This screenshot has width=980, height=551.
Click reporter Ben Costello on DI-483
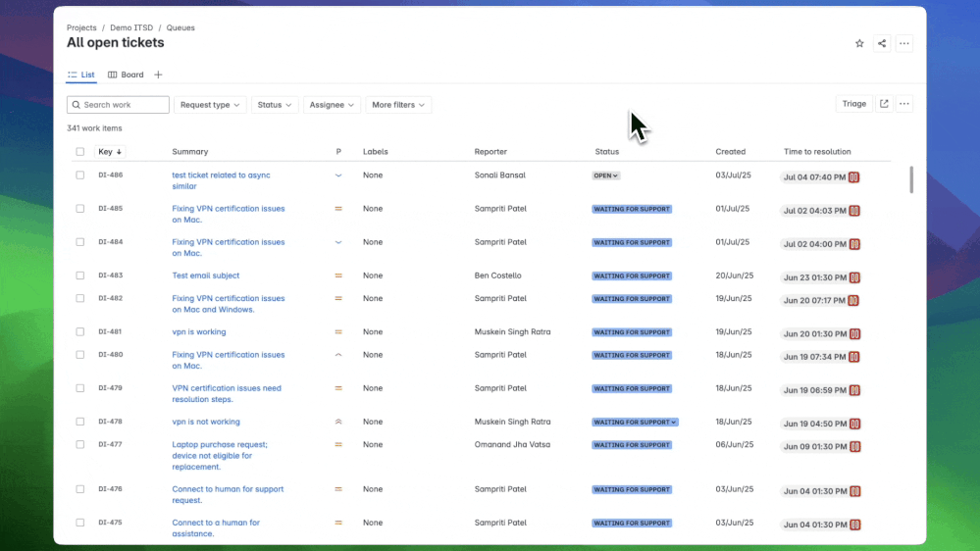(497, 275)
